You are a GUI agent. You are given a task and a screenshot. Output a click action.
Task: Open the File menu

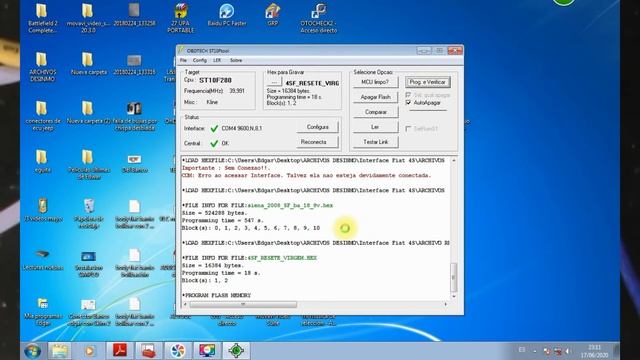pyautogui.click(x=183, y=60)
